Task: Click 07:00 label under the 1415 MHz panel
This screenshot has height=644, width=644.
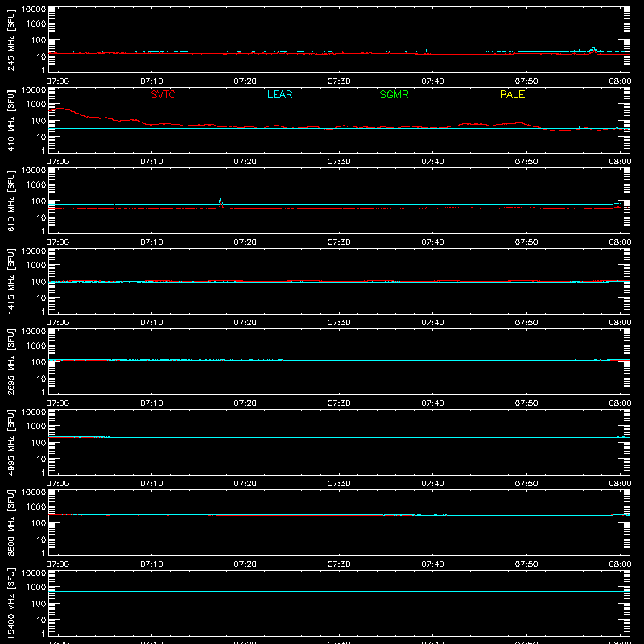Action: (x=58, y=323)
